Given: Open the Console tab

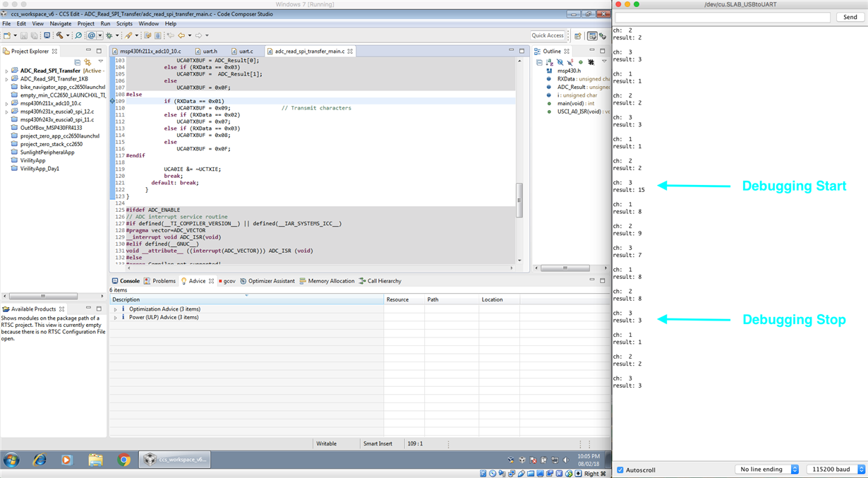Looking at the screenshot, I should click(x=126, y=281).
